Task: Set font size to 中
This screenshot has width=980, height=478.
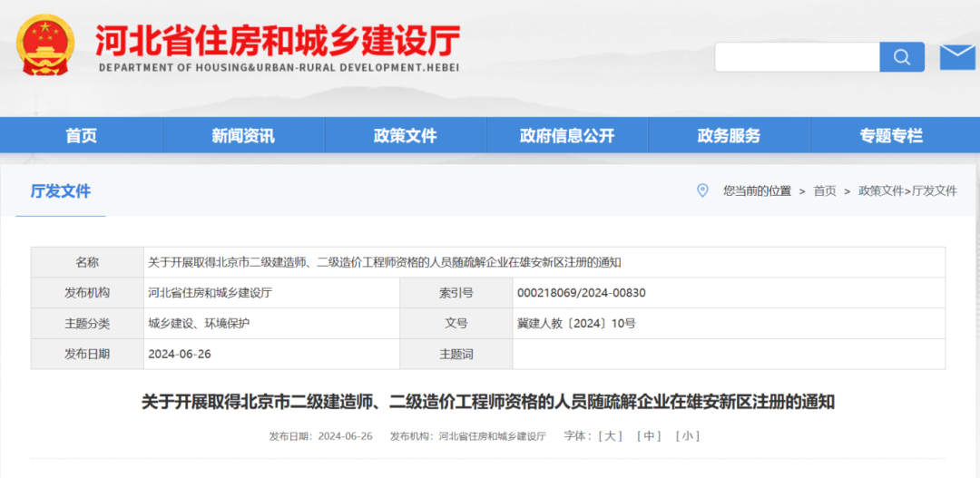Action: [x=649, y=436]
